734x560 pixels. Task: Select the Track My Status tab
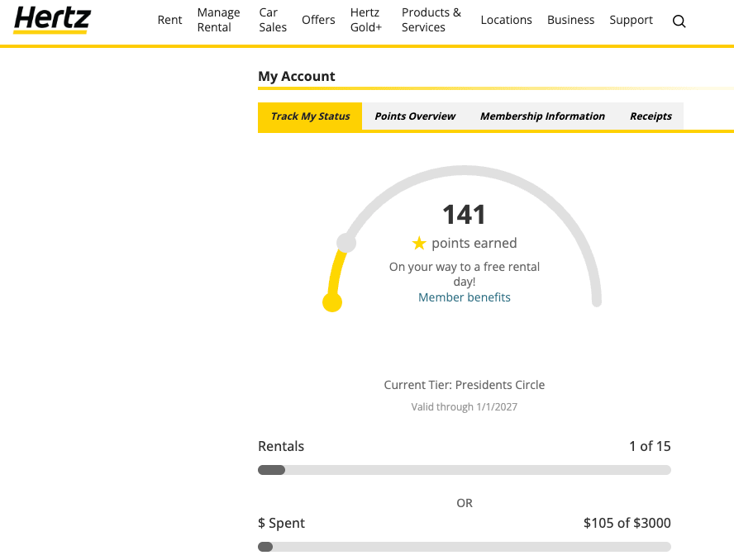[x=310, y=116]
